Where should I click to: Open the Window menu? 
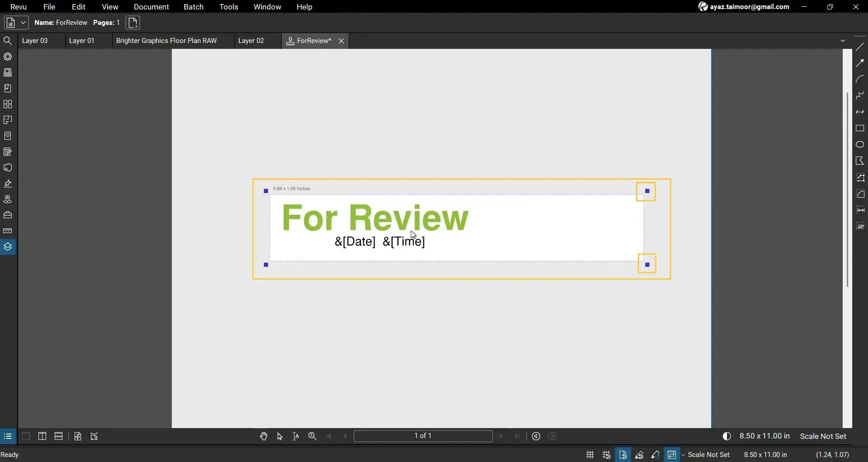[x=267, y=7]
